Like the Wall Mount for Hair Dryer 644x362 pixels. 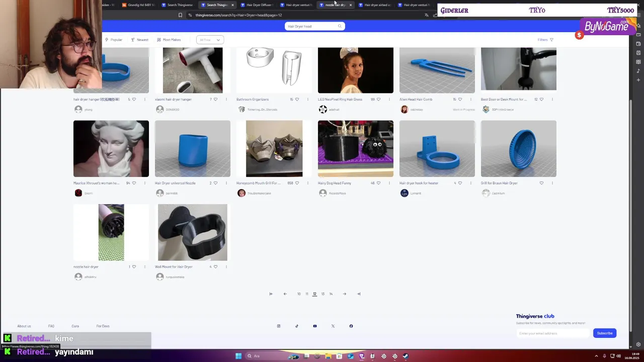[x=215, y=267]
